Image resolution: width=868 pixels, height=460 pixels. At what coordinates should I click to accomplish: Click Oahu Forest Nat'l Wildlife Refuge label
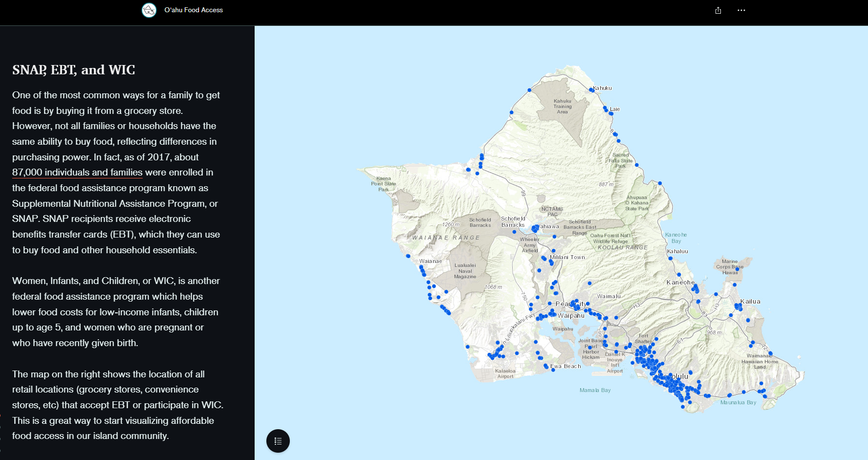610,238
